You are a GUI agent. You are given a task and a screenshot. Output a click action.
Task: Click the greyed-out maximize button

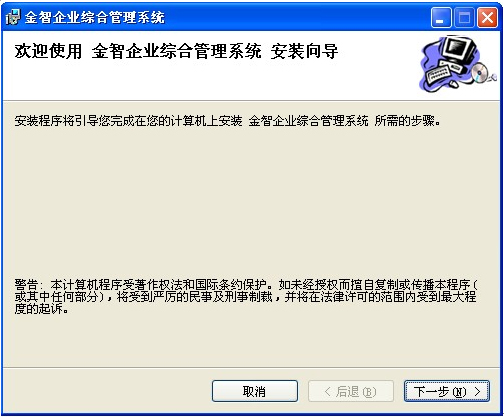tap(464, 17)
